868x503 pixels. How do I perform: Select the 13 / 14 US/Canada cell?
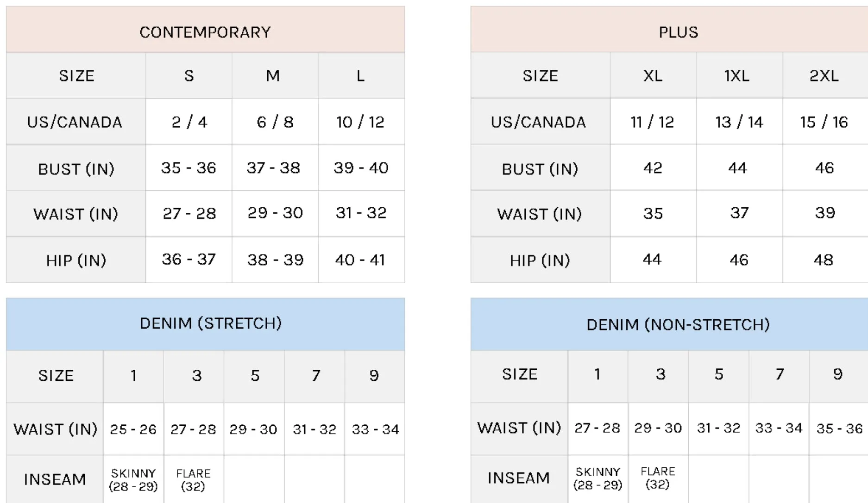coord(739,122)
